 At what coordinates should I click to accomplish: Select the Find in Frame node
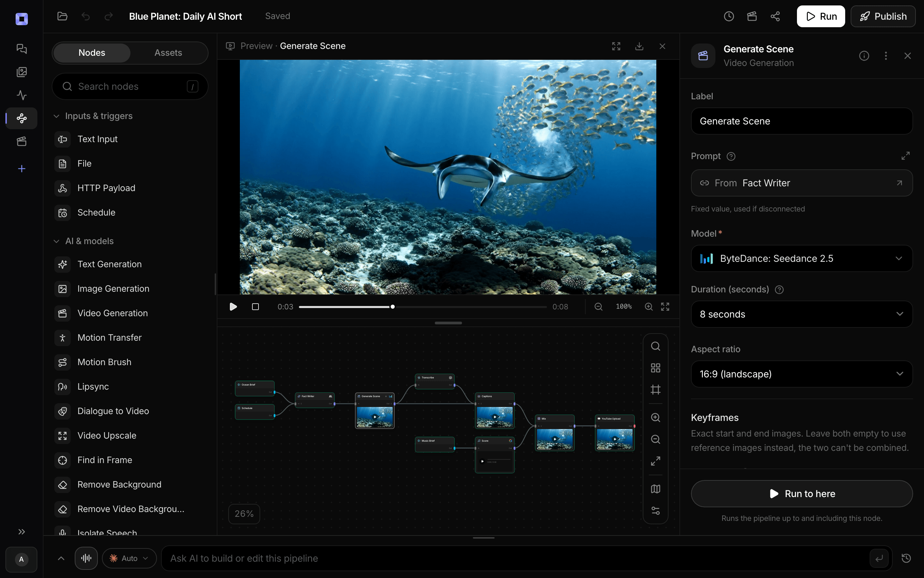[130, 460]
